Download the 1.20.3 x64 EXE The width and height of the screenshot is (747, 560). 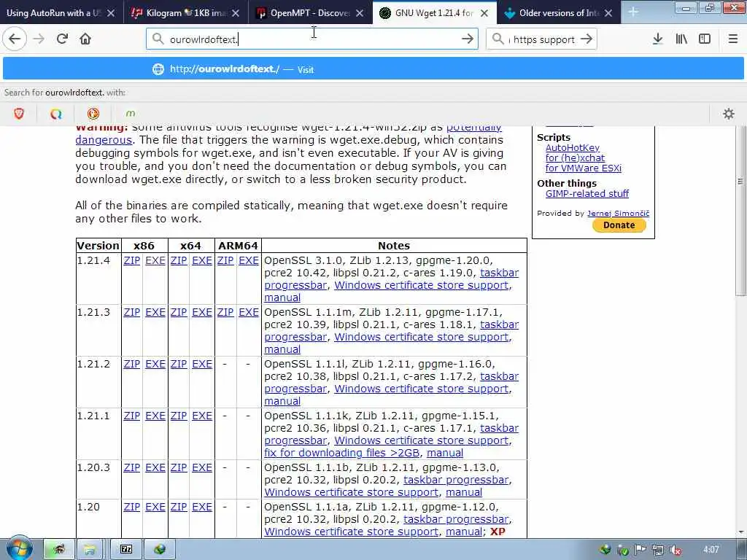202,468
